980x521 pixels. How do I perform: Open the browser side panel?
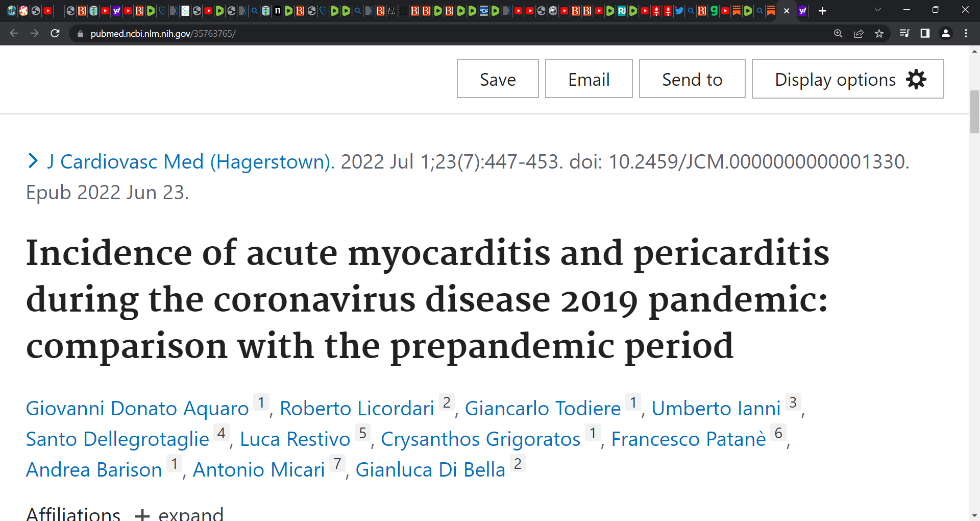tap(925, 33)
